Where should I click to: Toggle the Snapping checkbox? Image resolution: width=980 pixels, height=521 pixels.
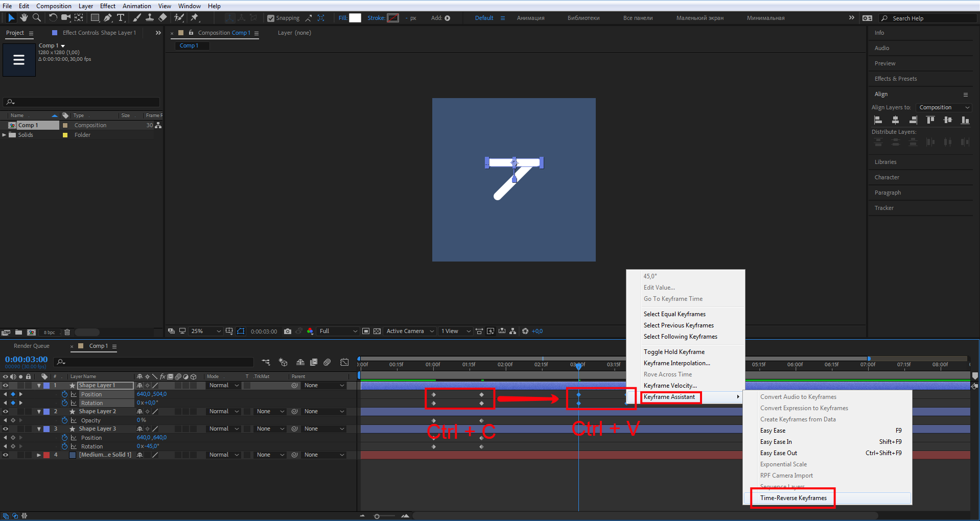pyautogui.click(x=271, y=18)
